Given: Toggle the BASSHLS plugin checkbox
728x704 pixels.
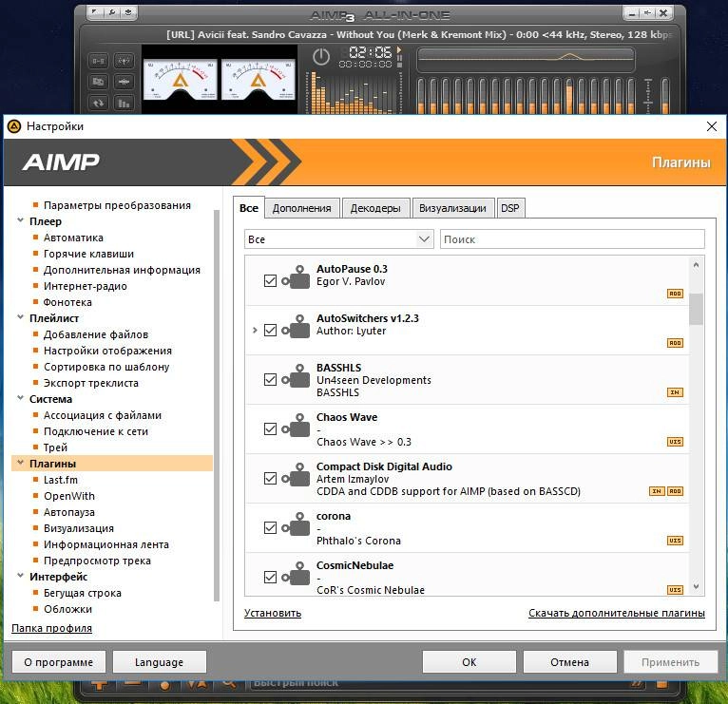Looking at the screenshot, I should click(x=270, y=380).
